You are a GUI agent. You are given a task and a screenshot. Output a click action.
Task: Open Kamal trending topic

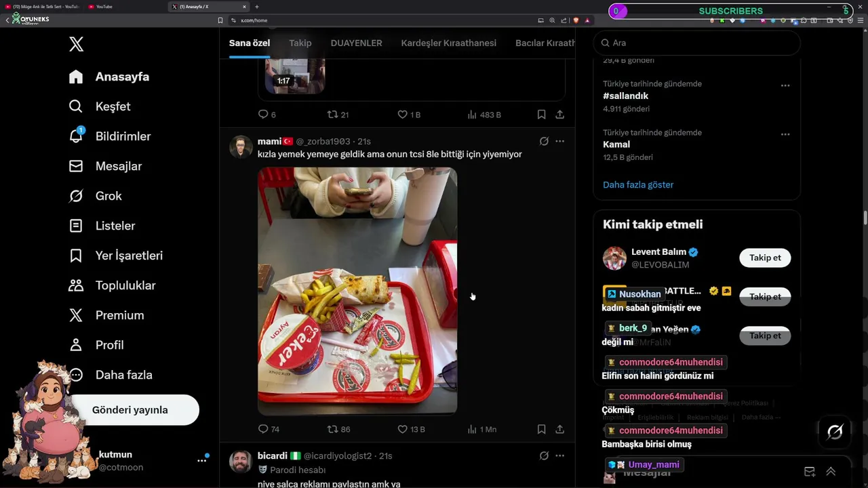point(616,144)
